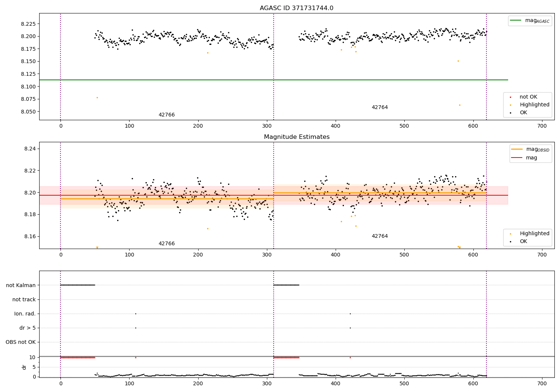This screenshot has height=392, width=560.
Task: Click the "8.18" y-axis tick label
Action: tap(29, 215)
